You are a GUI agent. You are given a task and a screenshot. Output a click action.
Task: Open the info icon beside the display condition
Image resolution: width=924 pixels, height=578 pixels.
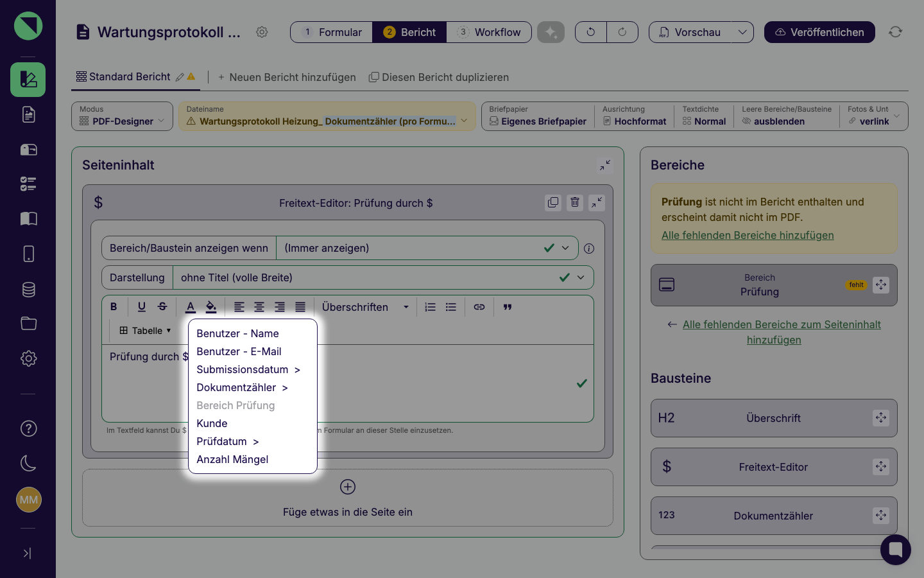click(589, 249)
